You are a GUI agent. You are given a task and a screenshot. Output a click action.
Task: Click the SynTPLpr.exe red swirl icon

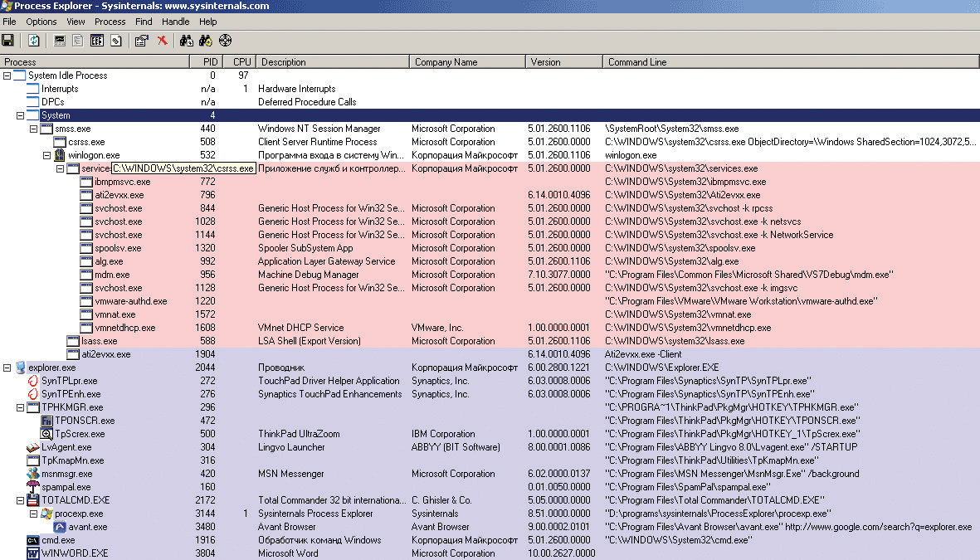(x=33, y=381)
